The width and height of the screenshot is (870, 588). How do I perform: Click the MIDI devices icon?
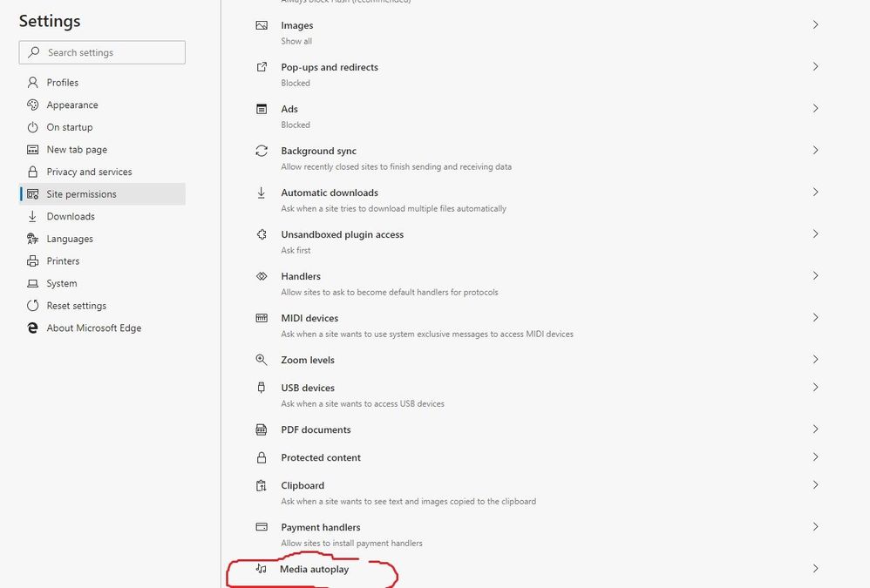pos(262,318)
